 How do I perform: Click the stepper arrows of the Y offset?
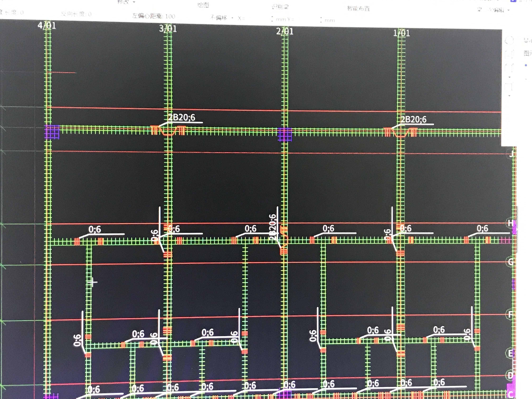pos(321,20)
